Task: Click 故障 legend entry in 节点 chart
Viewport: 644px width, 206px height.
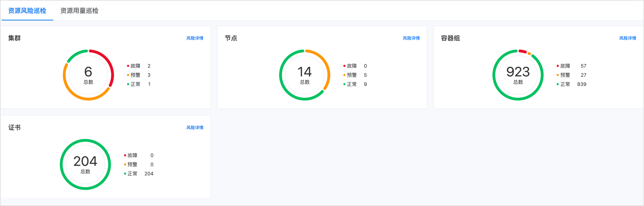Action: pyautogui.click(x=351, y=66)
